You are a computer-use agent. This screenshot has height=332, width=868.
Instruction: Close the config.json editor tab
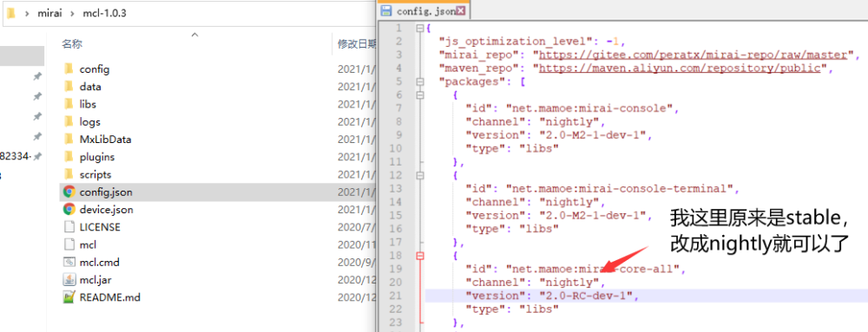pyautogui.click(x=460, y=11)
